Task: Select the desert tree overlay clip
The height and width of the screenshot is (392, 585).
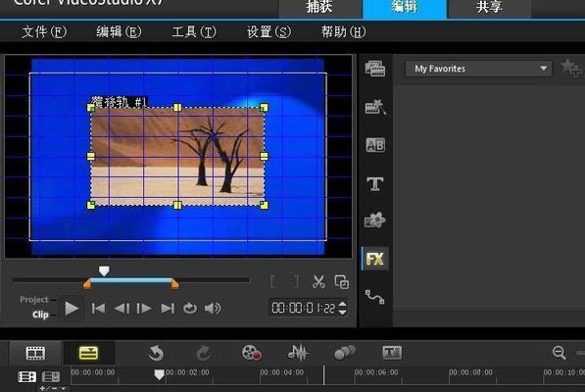Action: 177,156
